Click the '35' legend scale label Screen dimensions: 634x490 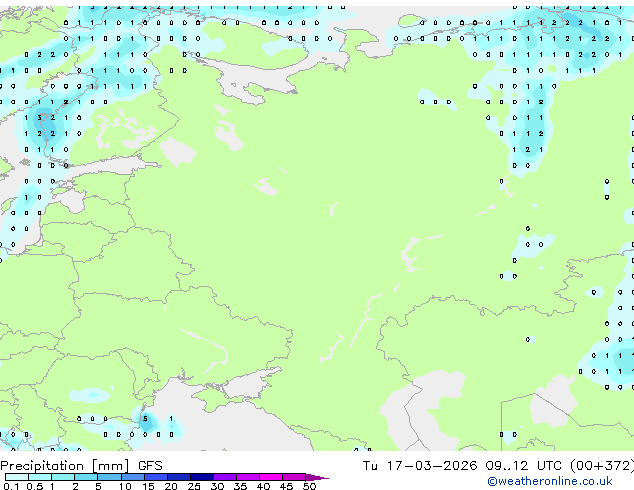click(x=240, y=486)
